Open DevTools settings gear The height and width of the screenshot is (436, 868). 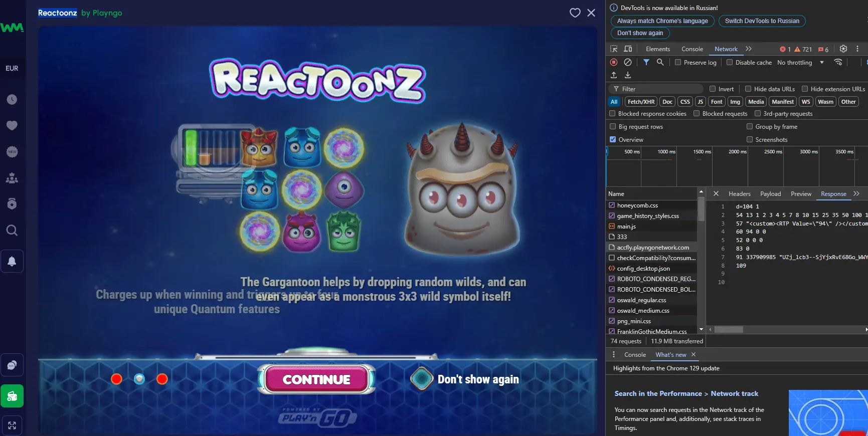pos(843,49)
